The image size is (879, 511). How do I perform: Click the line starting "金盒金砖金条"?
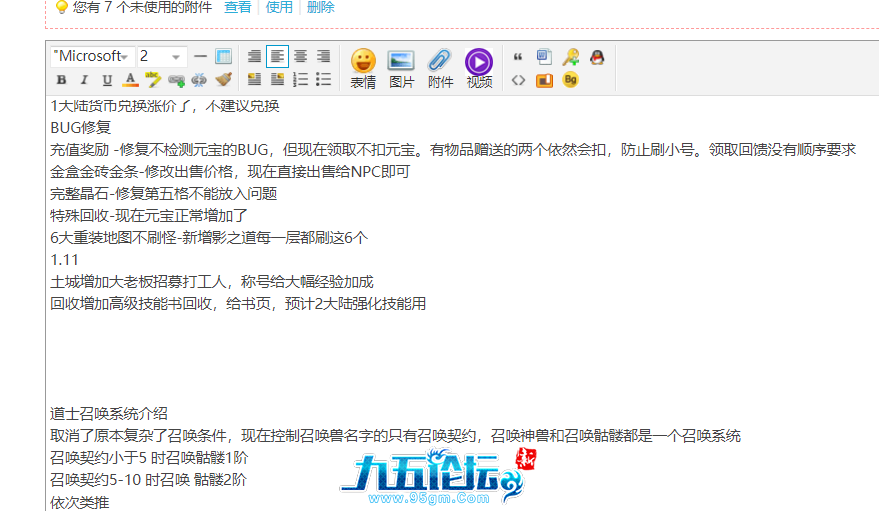230,171
